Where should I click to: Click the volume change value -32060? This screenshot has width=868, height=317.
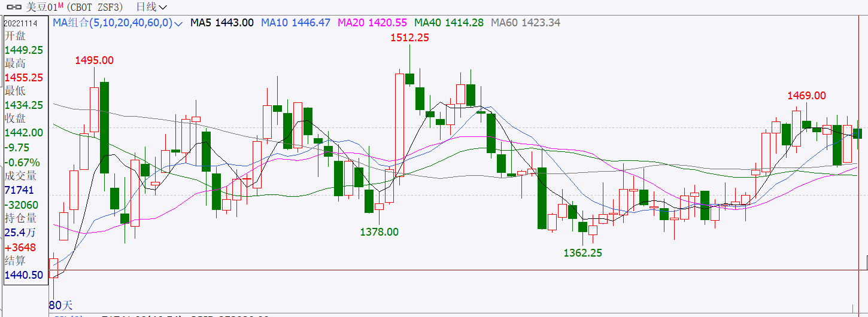21,205
